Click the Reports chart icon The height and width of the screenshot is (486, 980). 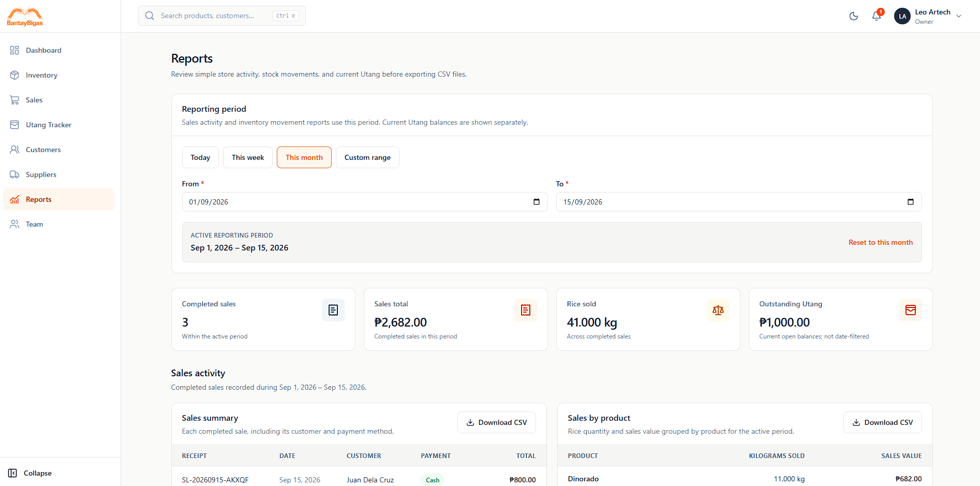pyautogui.click(x=14, y=199)
